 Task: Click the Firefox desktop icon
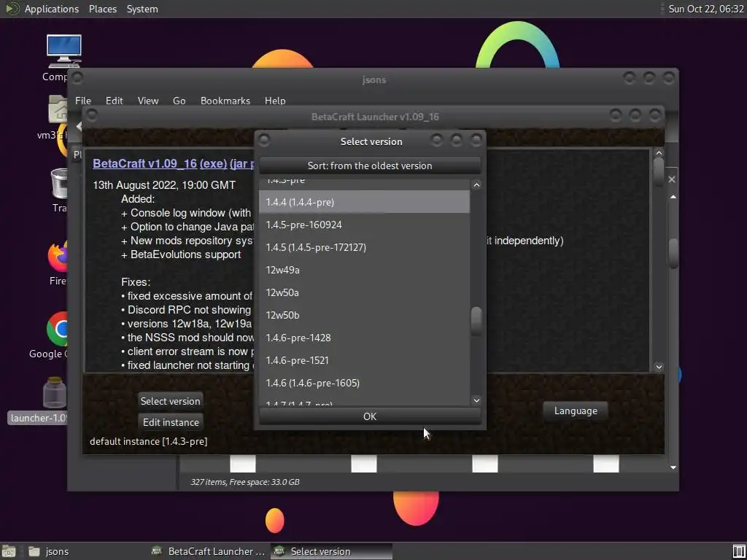click(x=58, y=256)
